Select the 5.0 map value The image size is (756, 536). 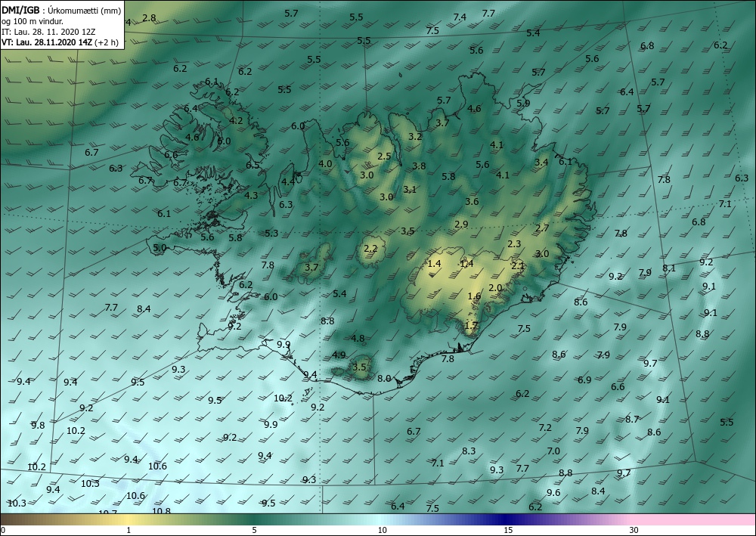[160, 248]
